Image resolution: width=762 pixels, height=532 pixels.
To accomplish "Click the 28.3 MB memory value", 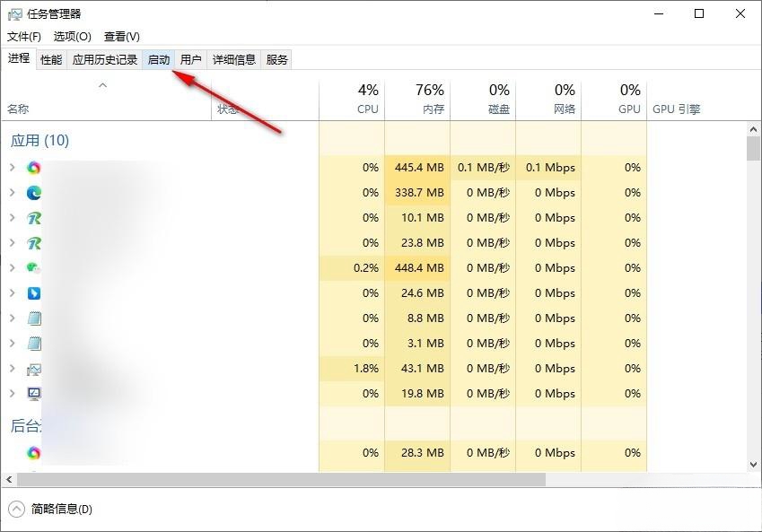I will (423, 453).
